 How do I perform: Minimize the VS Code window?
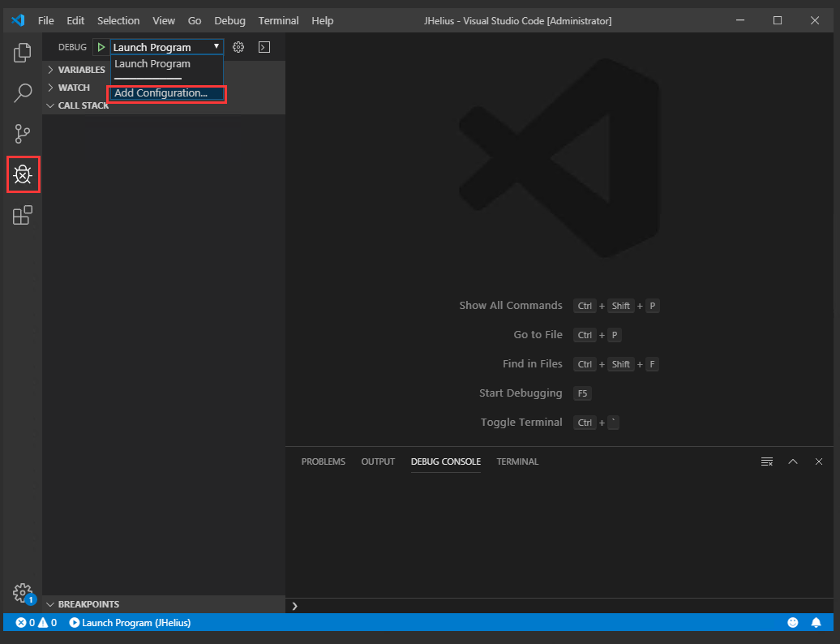point(740,20)
